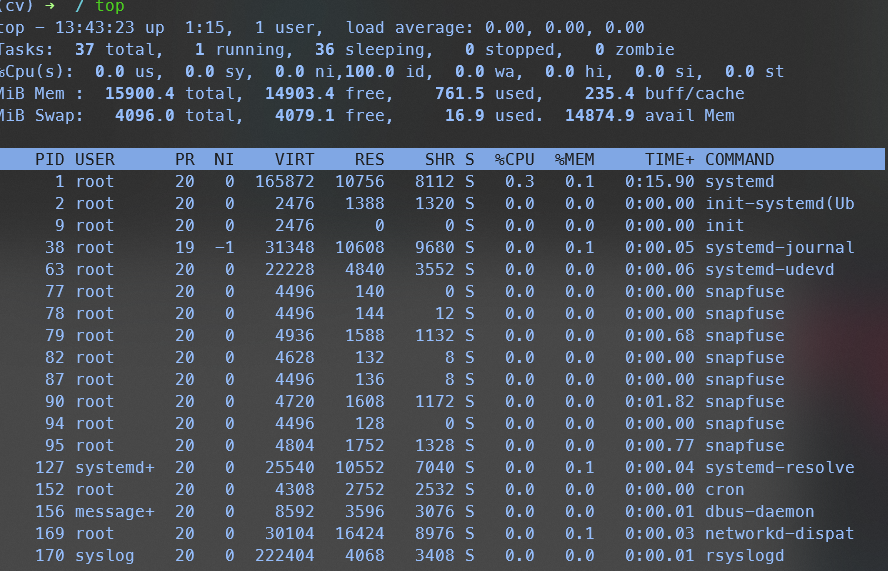Click PID 77 in snapfuse row
Image resolution: width=888 pixels, height=571 pixels.
pos(55,292)
